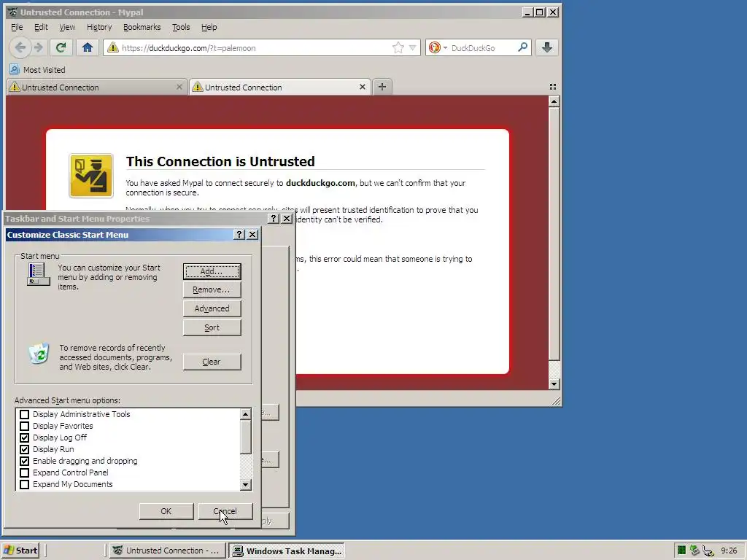747x560 pixels.
Task: Click the search magnifier icon
Action: click(x=522, y=47)
